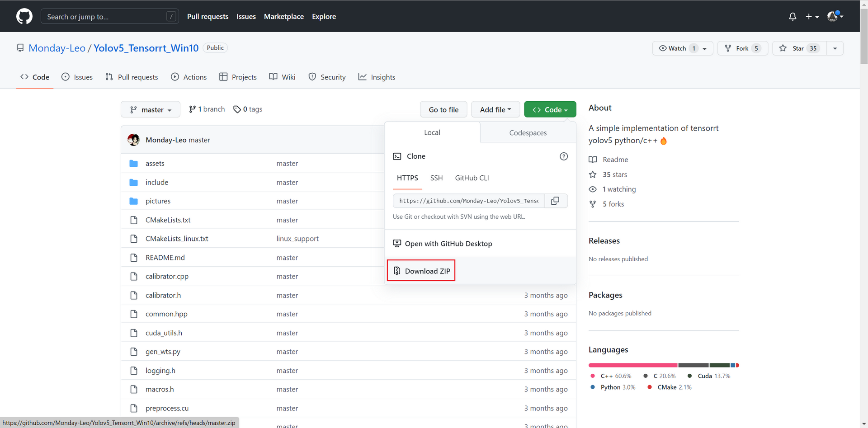Click the search or jump to field

click(x=110, y=16)
